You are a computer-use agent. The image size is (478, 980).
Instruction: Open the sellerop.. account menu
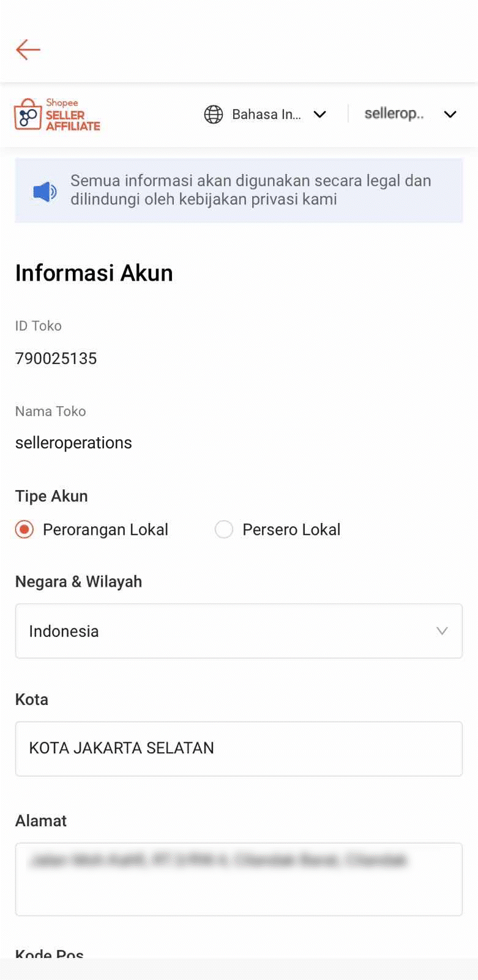(394, 114)
